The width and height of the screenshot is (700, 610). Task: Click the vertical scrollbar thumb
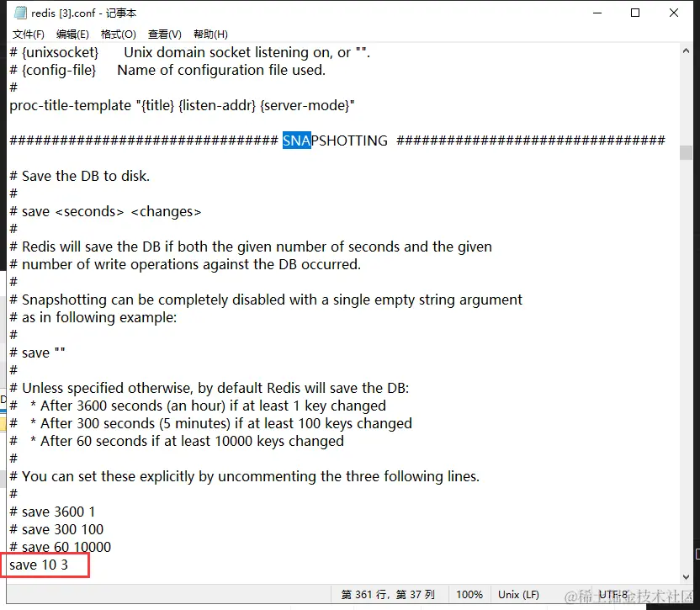[686, 152]
